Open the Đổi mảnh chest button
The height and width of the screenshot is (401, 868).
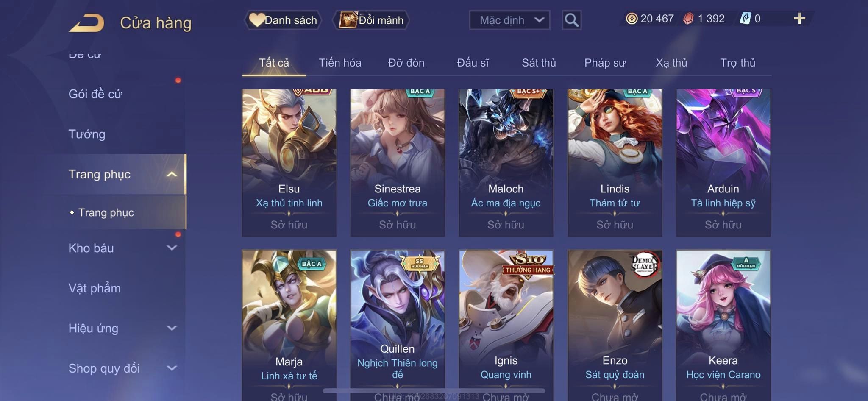[371, 20]
